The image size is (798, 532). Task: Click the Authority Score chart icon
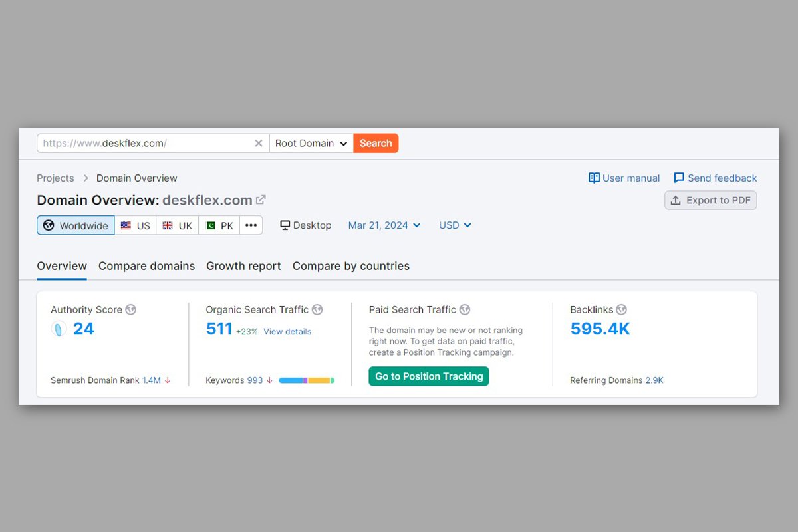pos(59,329)
